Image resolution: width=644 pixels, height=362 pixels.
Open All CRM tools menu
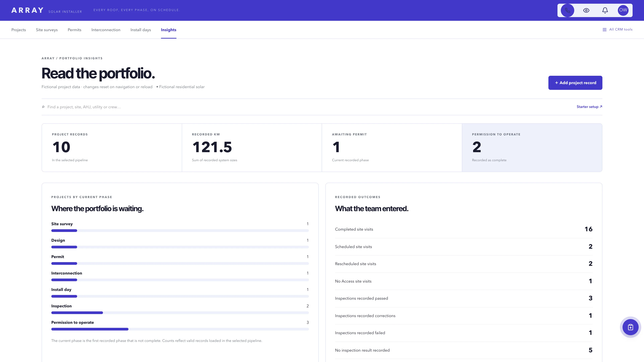(x=618, y=29)
